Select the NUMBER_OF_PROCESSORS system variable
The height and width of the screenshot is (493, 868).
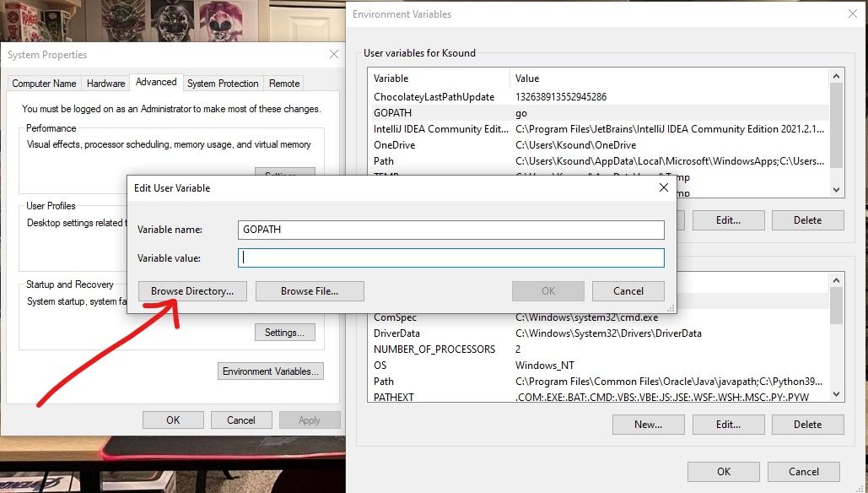coord(434,349)
